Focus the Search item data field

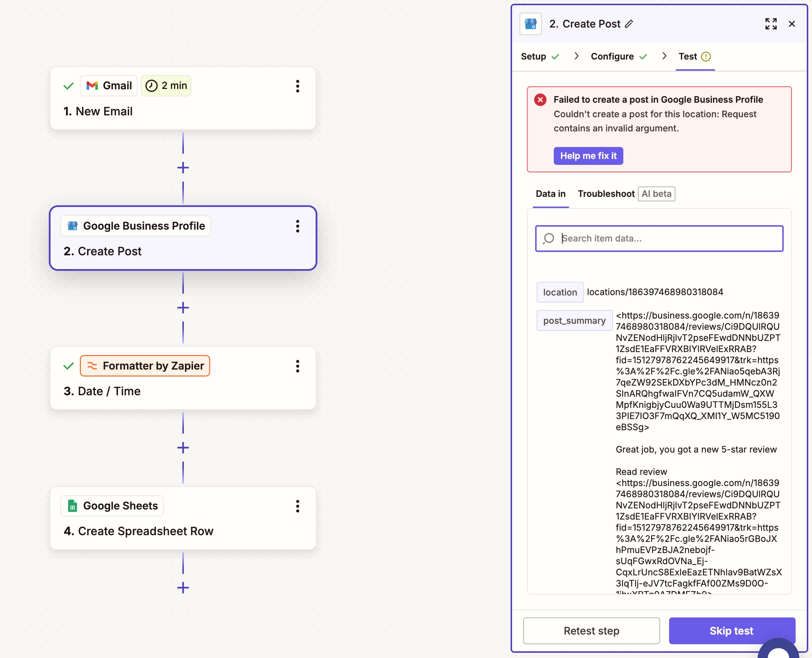point(667,239)
